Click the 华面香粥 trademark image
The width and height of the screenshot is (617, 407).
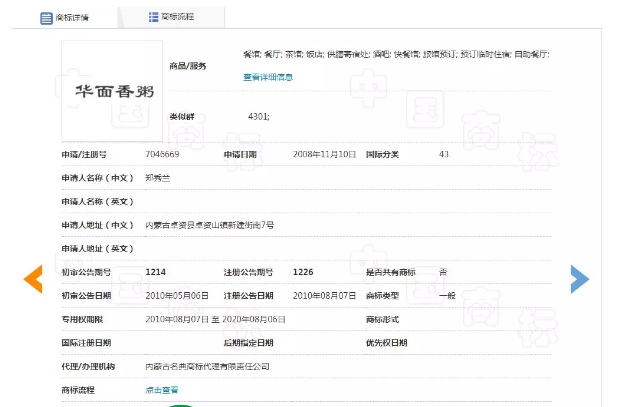[x=110, y=91]
